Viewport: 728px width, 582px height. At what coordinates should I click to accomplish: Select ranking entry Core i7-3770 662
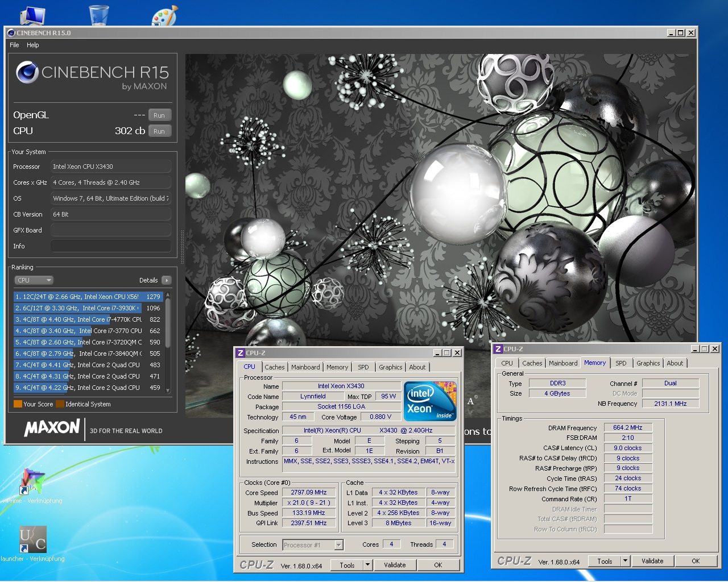88,331
